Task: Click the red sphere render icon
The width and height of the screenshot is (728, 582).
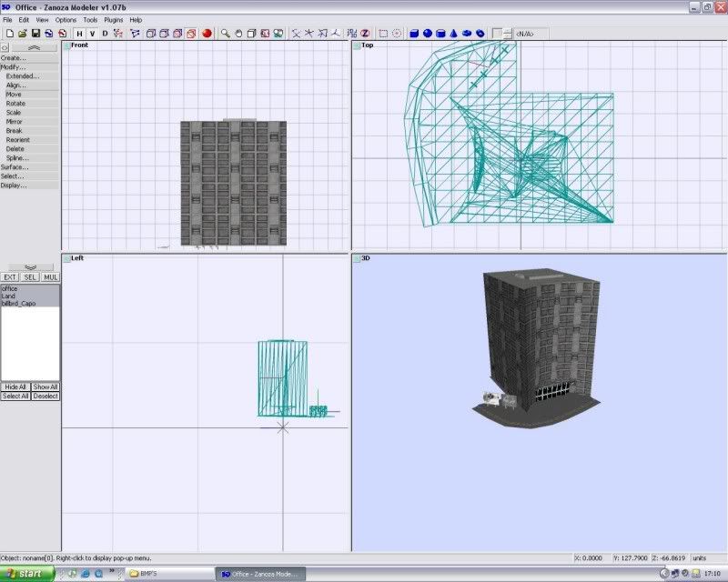Action: (207, 34)
